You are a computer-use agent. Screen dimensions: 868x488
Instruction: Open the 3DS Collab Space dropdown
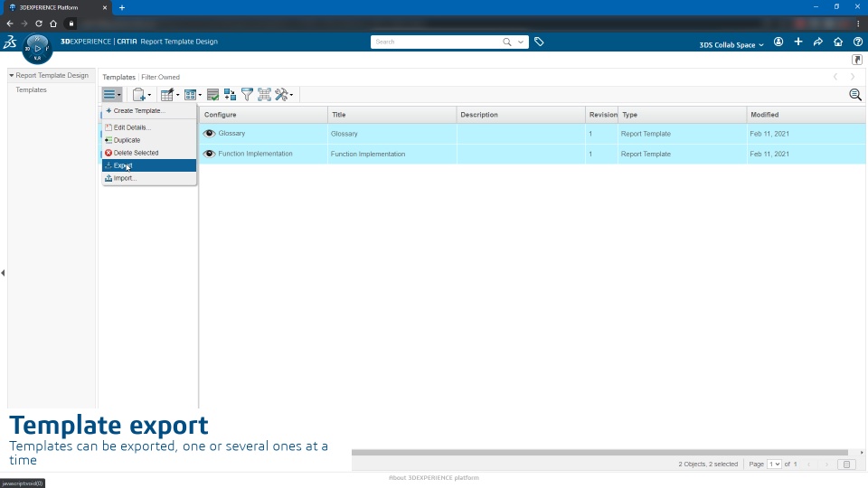tap(731, 45)
